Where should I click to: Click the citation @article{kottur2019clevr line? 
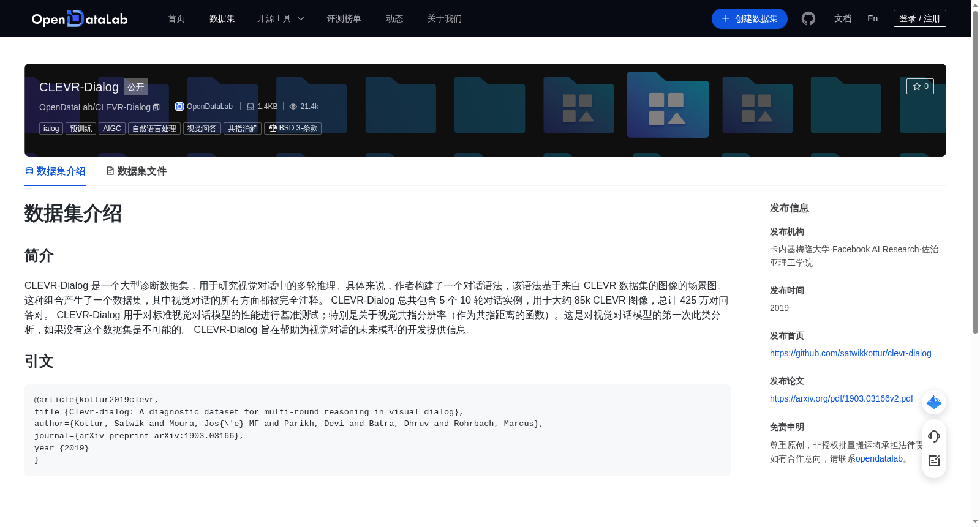[x=97, y=400]
